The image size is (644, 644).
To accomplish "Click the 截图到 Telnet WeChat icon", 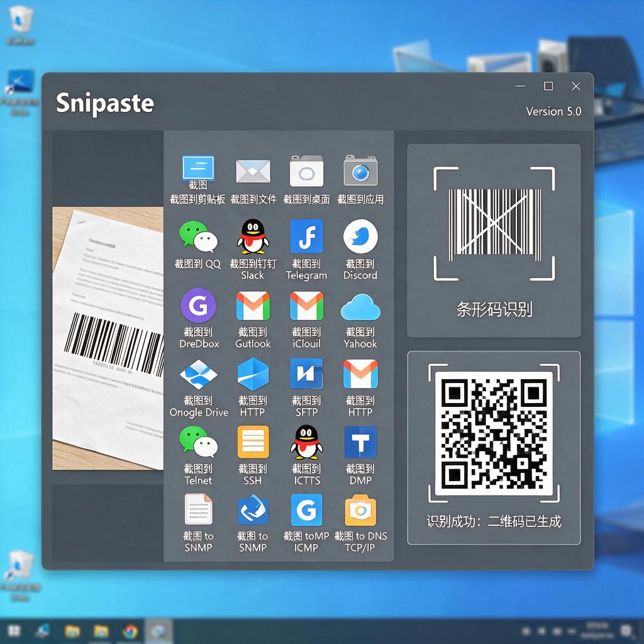I will [198, 441].
